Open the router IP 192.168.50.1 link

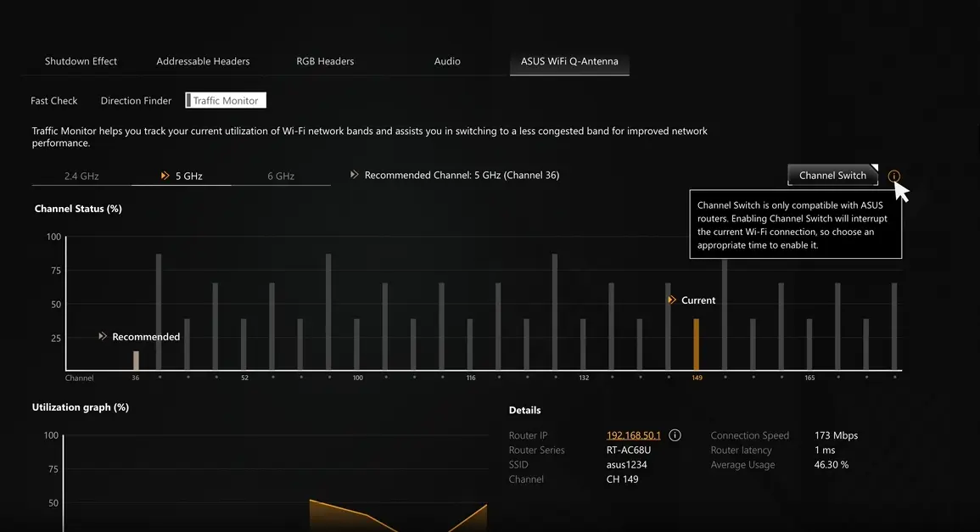(633, 435)
